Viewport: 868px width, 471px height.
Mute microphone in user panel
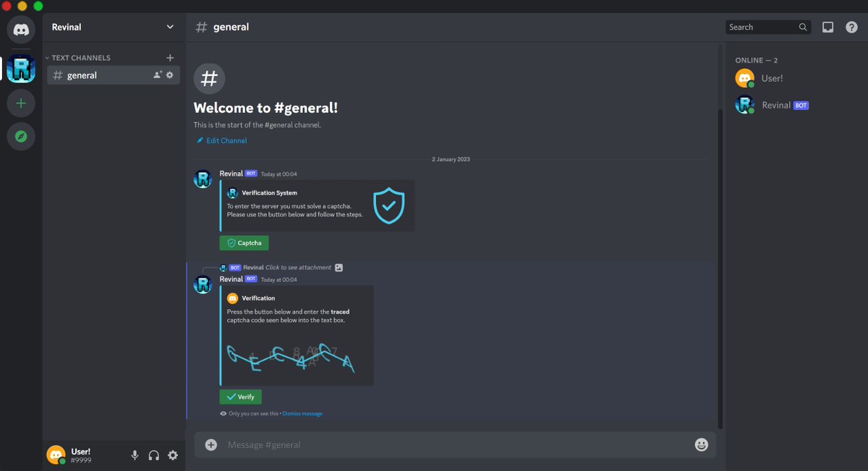[135, 455]
